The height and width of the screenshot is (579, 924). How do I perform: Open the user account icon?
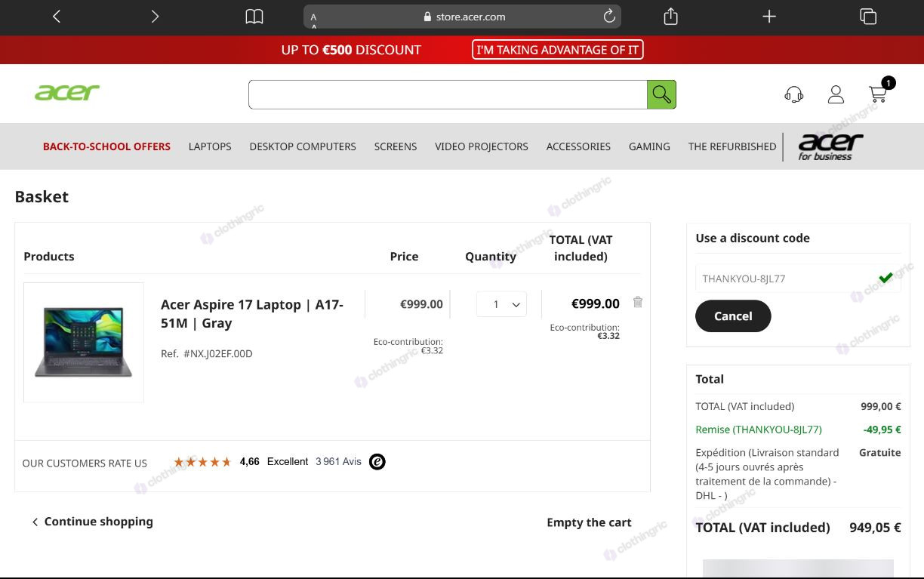836,94
